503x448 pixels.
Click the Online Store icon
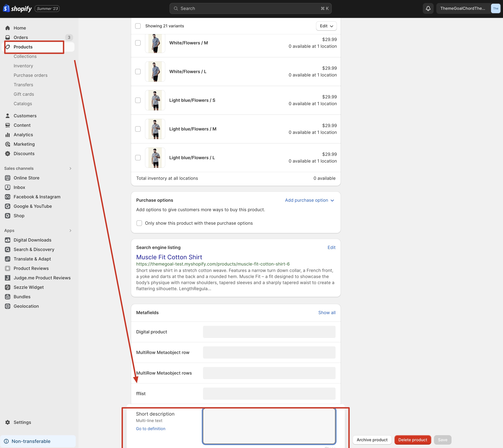(x=8, y=178)
